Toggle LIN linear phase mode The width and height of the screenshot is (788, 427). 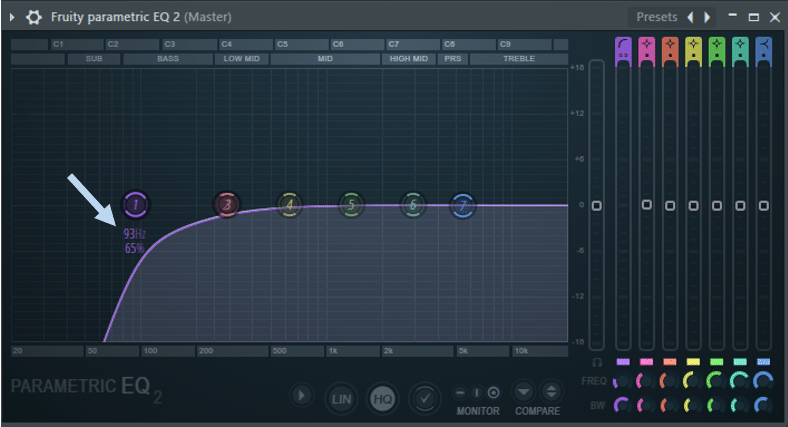coord(341,399)
